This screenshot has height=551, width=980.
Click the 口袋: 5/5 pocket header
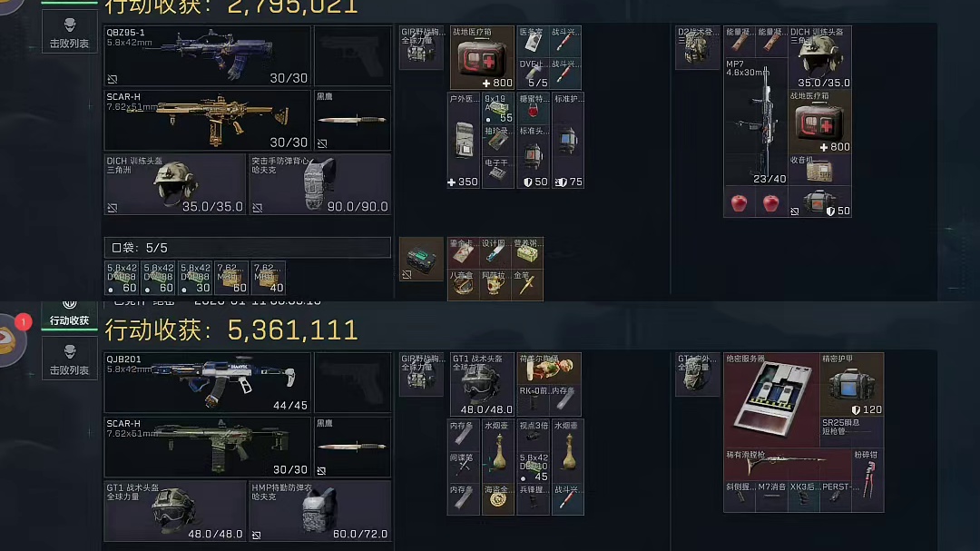click(248, 248)
